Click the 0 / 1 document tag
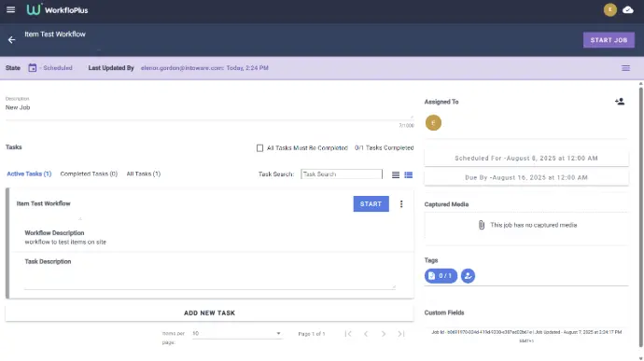644x361 pixels. (x=441, y=275)
